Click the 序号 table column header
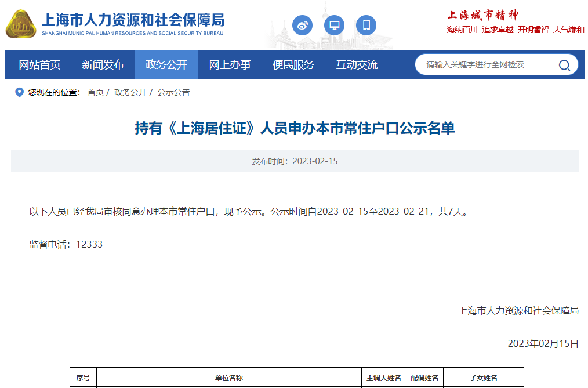The height and width of the screenshot is (388, 588). pos(84,378)
